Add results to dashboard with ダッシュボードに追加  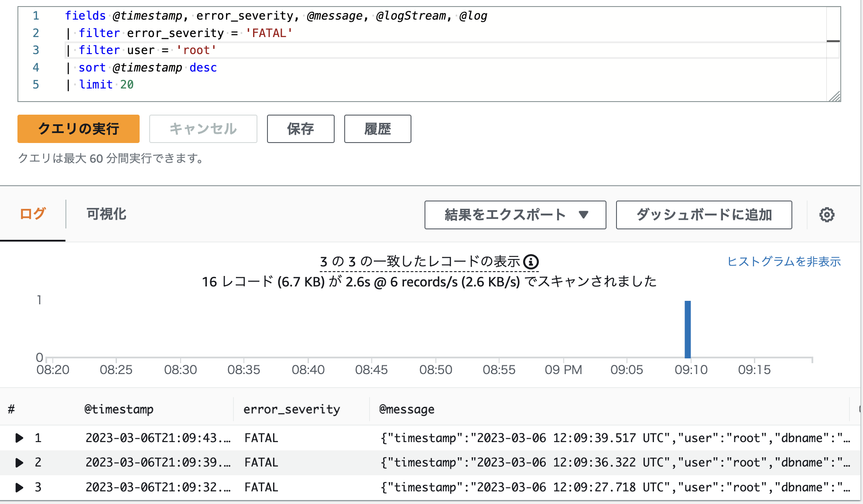tap(703, 215)
